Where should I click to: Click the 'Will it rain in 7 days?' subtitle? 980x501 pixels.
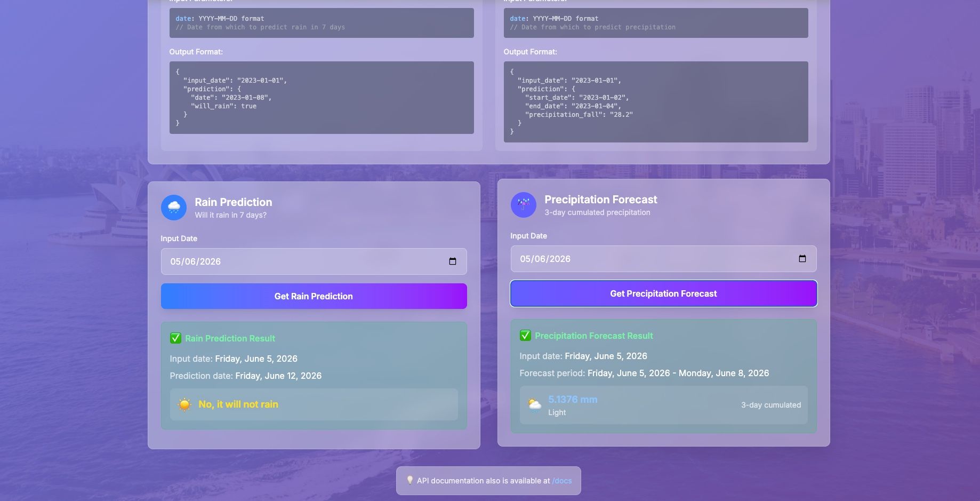(x=230, y=215)
